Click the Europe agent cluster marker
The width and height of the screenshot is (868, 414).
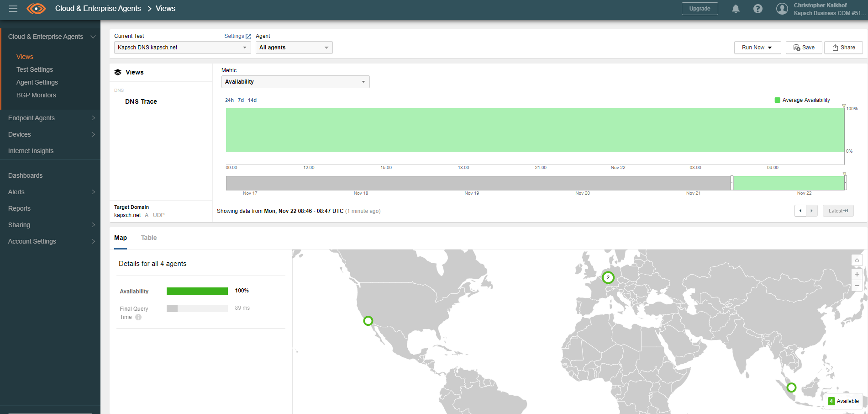pyautogui.click(x=608, y=277)
